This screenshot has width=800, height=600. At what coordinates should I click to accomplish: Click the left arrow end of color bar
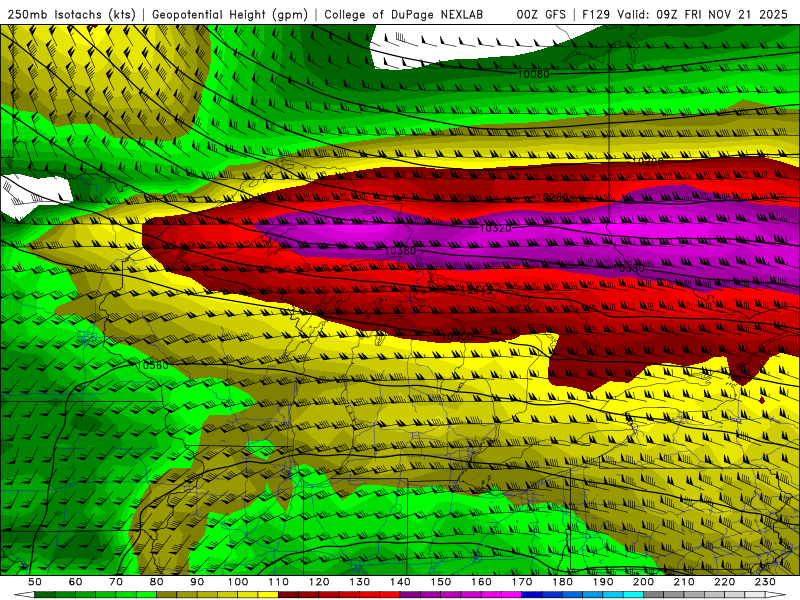point(24,595)
